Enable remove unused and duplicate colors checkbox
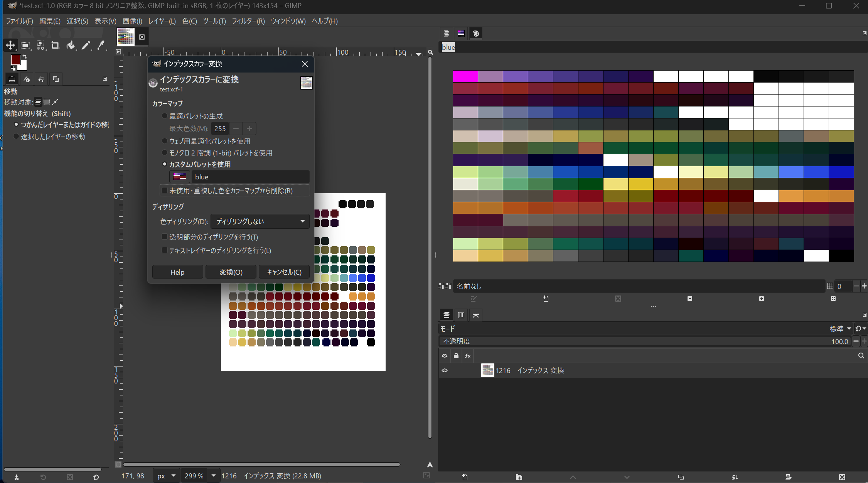The image size is (868, 483). (x=165, y=191)
